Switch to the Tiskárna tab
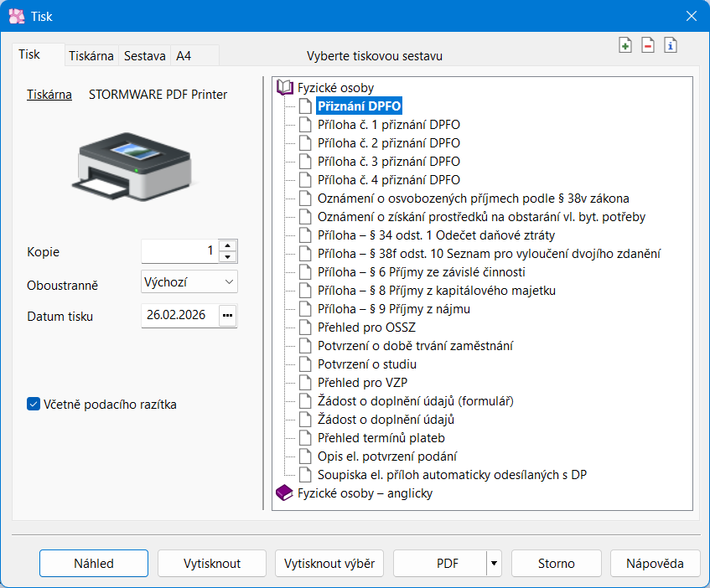 click(x=91, y=56)
